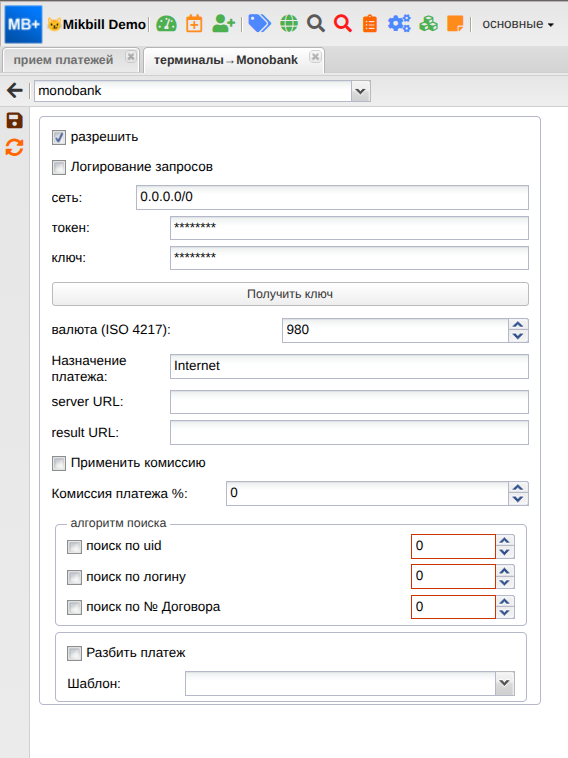Click the monobank terminal selector field
568x758 pixels.
pos(193,91)
